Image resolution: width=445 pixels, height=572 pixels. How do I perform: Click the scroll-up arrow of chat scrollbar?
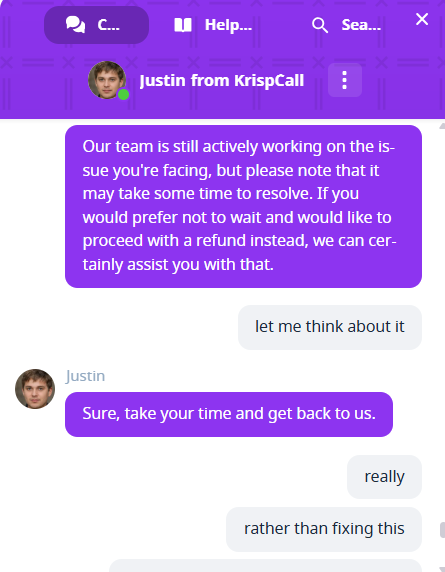(x=442, y=126)
